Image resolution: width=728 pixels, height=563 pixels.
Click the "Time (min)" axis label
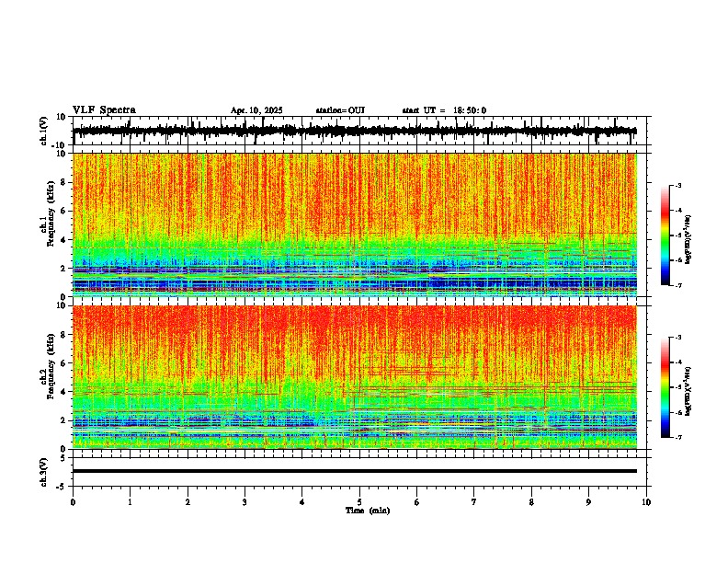[x=368, y=511]
